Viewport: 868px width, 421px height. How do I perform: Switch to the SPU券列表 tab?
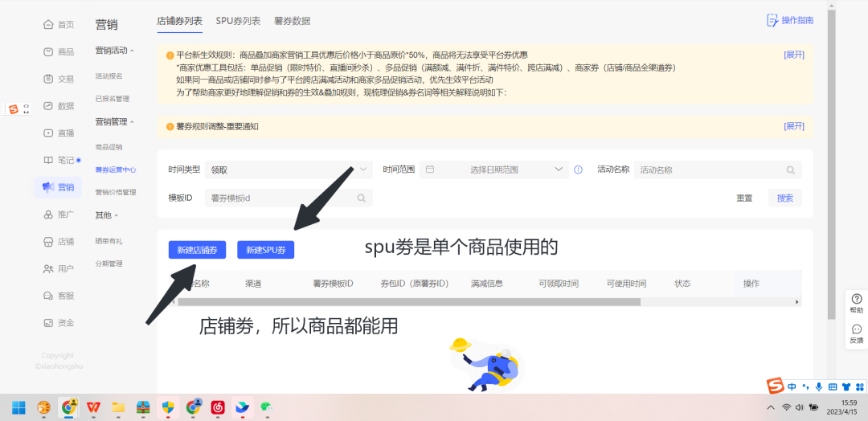pyautogui.click(x=238, y=21)
